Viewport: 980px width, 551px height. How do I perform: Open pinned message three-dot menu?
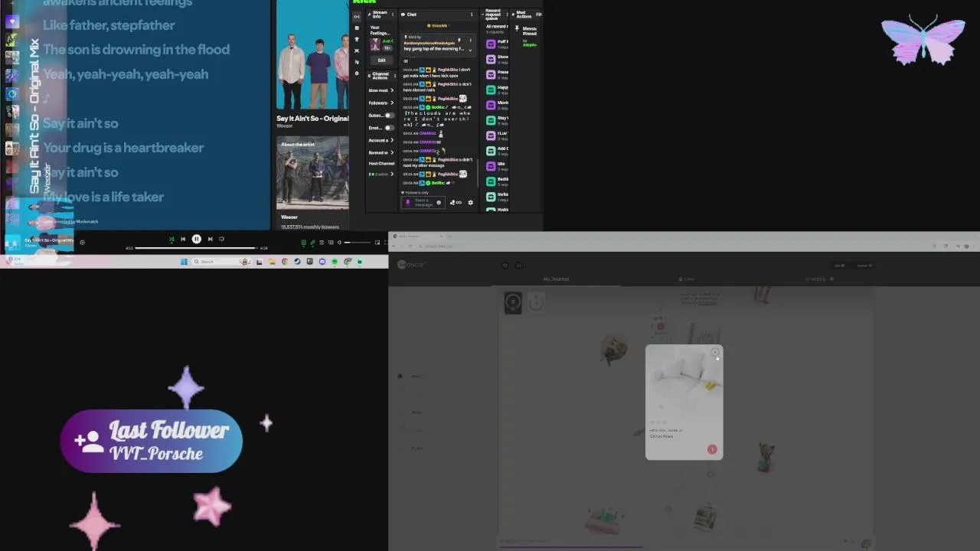point(470,40)
